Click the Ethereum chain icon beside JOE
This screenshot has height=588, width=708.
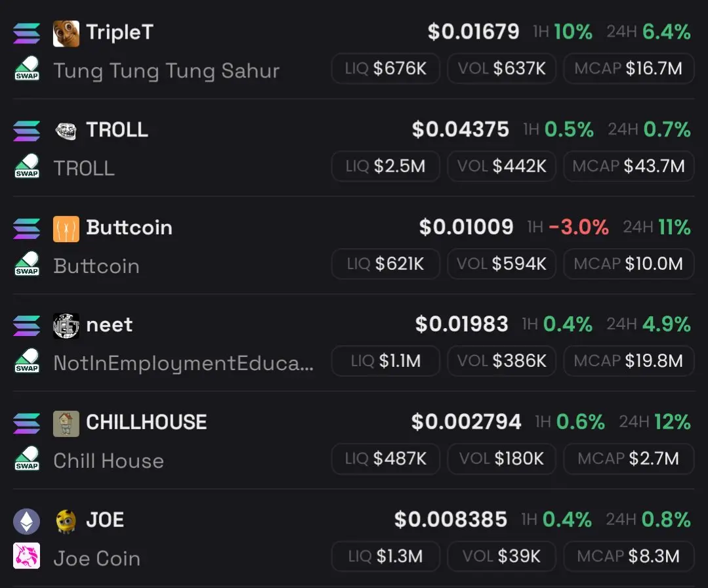click(27, 522)
